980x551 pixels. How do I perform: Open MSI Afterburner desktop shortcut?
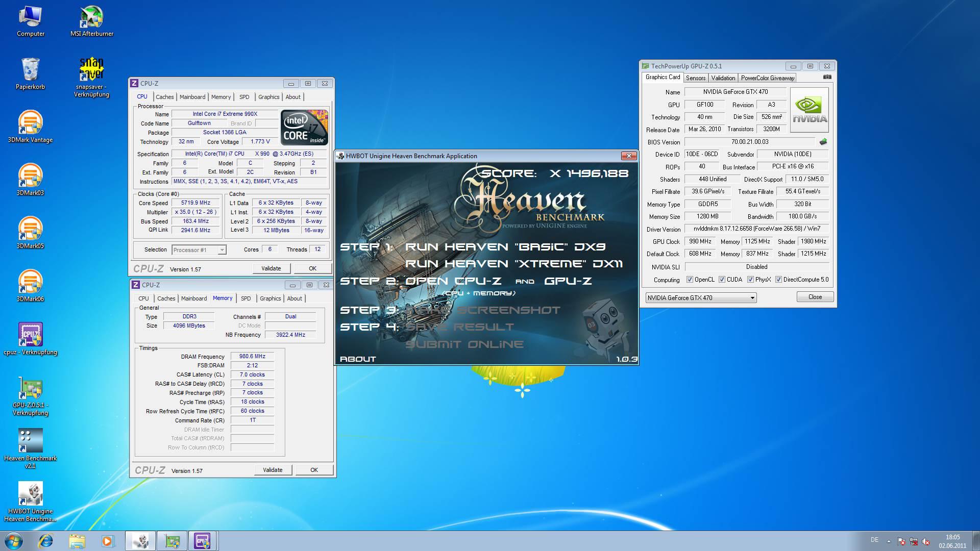pyautogui.click(x=92, y=21)
